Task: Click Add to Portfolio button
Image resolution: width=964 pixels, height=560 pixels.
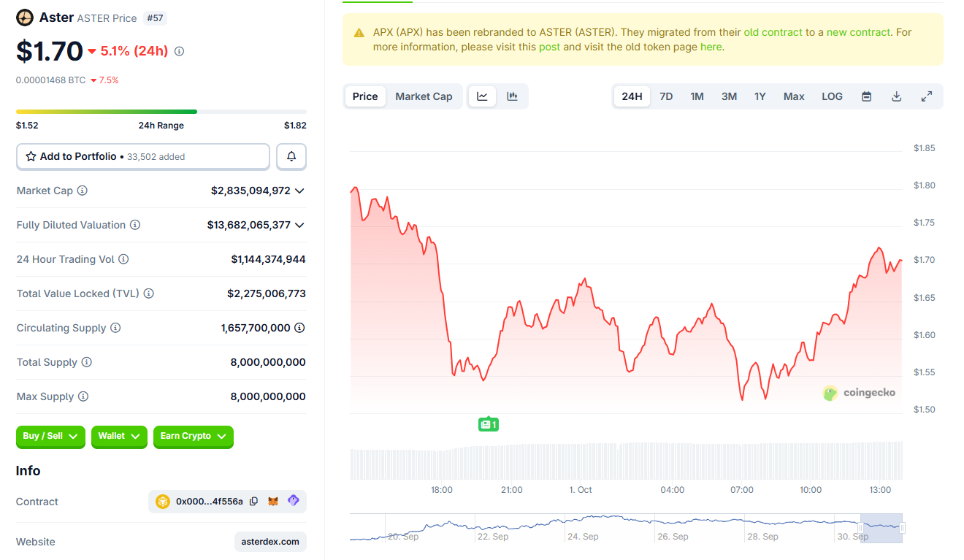Action: coord(143,156)
